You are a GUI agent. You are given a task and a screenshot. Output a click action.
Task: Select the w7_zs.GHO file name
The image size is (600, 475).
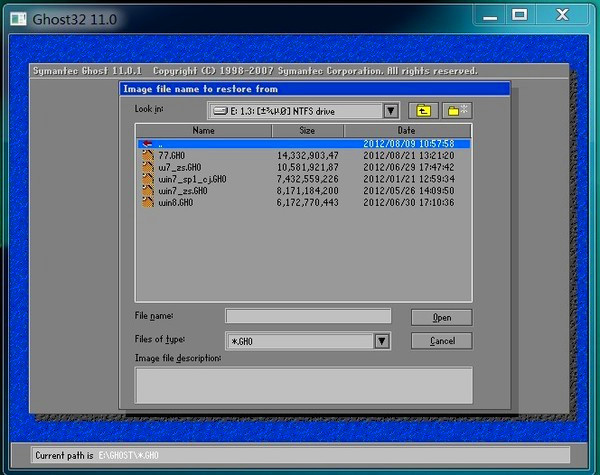(x=180, y=167)
